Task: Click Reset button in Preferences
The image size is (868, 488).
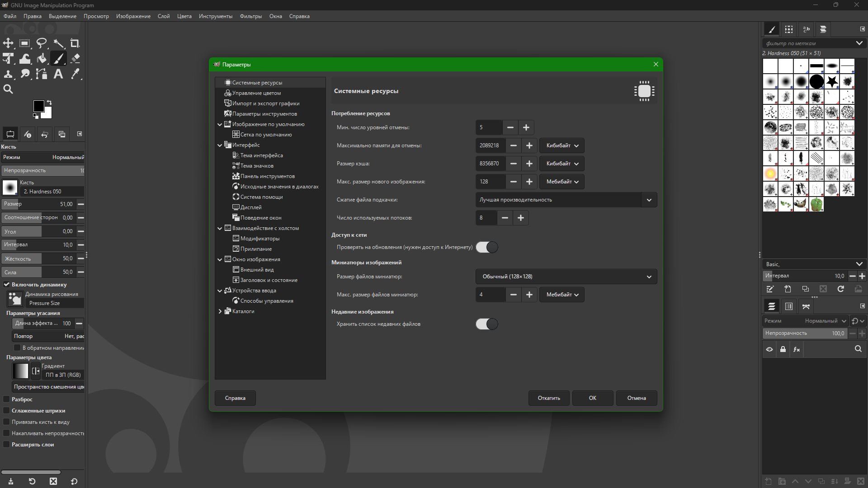Action: pyautogui.click(x=549, y=398)
